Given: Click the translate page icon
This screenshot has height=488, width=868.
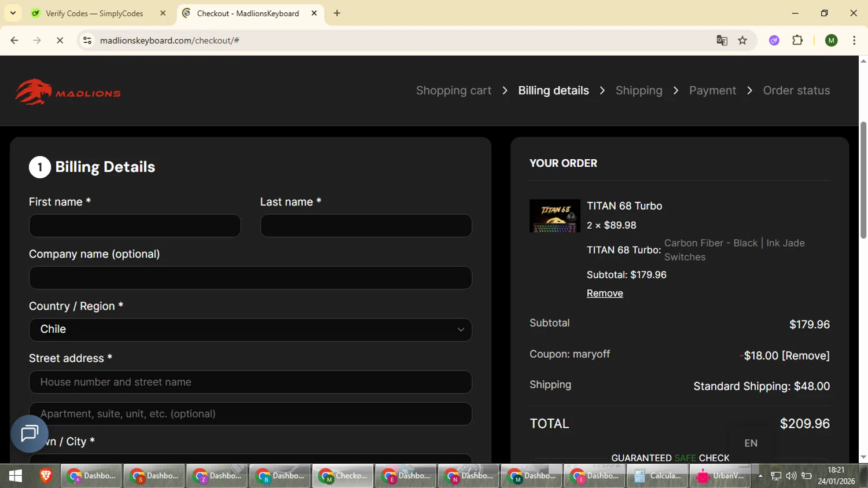Looking at the screenshot, I should (x=722, y=41).
